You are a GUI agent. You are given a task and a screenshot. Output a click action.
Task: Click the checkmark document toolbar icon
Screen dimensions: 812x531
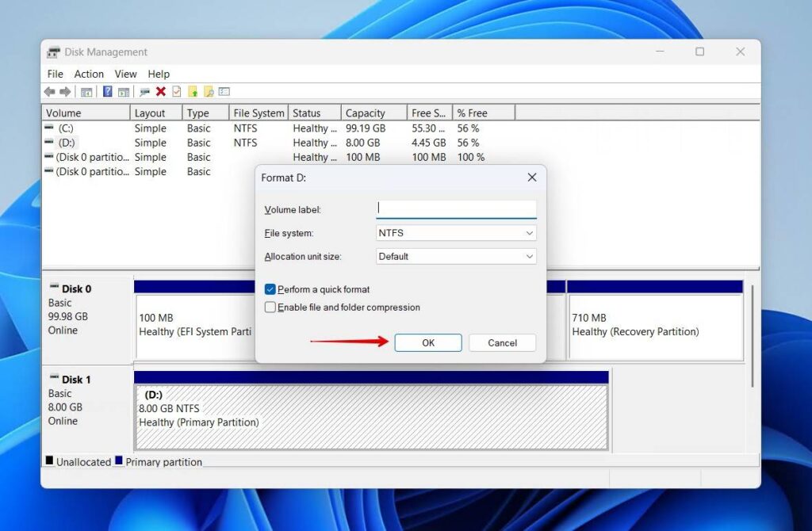[177, 91]
